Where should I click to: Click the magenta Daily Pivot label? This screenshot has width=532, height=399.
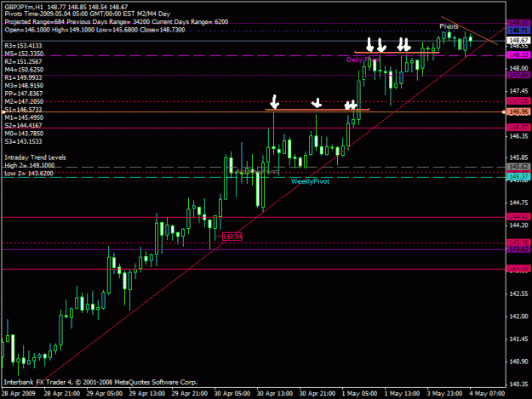click(x=363, y=60)
